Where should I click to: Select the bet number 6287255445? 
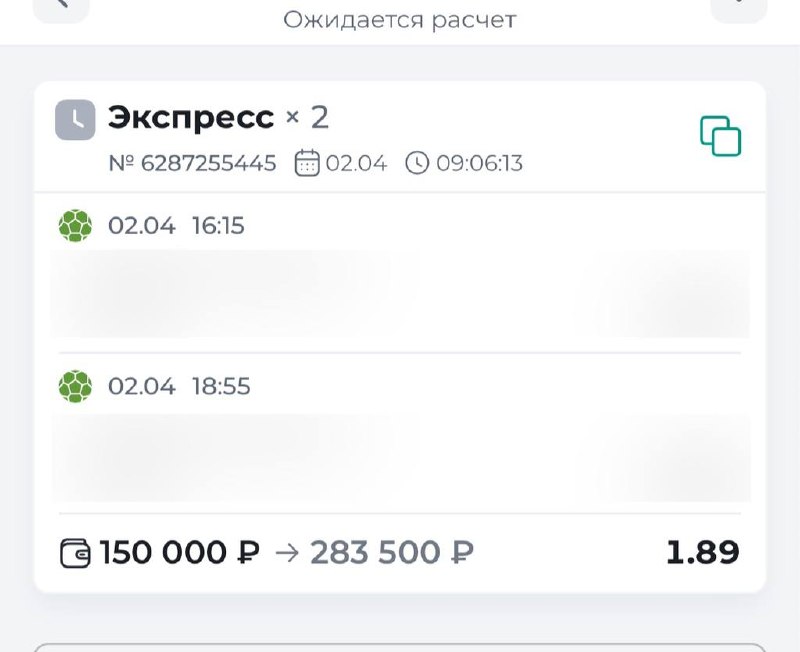(x=192, y=163)
